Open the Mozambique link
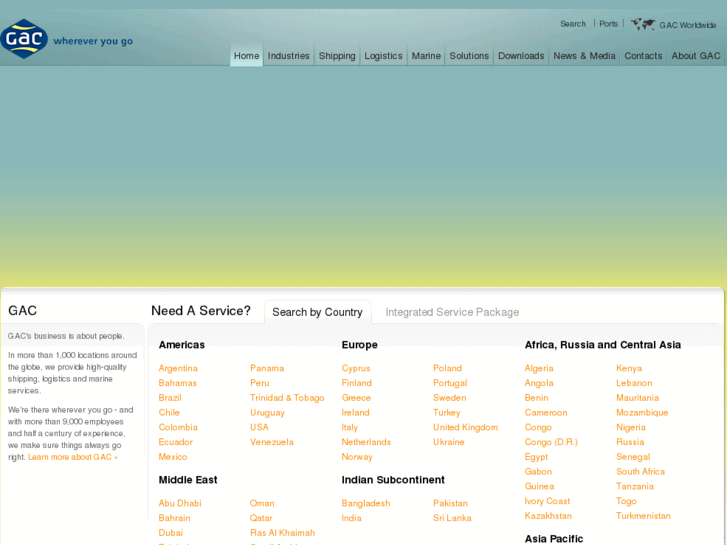The image size is (727, 545). pos(642,412)
